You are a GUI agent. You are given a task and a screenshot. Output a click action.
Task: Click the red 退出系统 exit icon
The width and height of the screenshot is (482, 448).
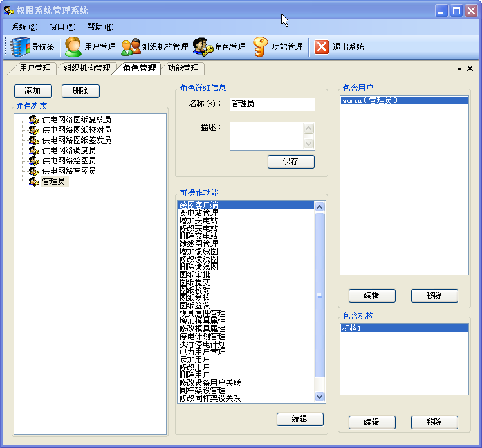click(x=322, y=47)
